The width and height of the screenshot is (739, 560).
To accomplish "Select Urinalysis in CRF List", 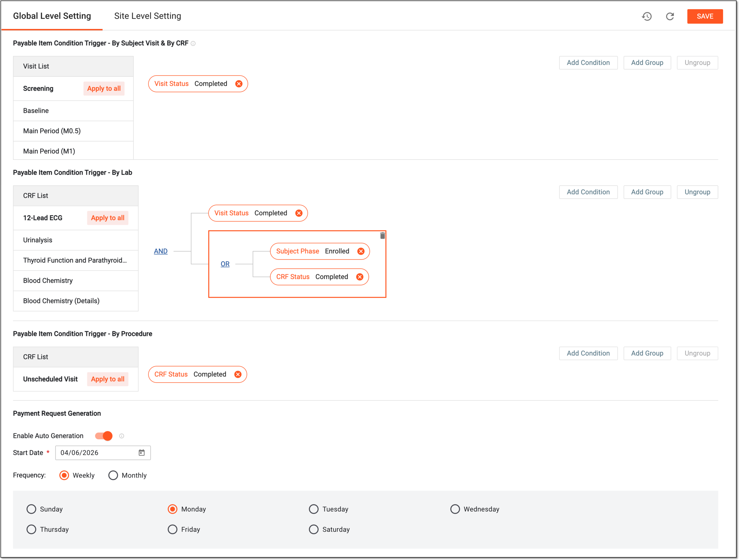I will click(75, 240).
